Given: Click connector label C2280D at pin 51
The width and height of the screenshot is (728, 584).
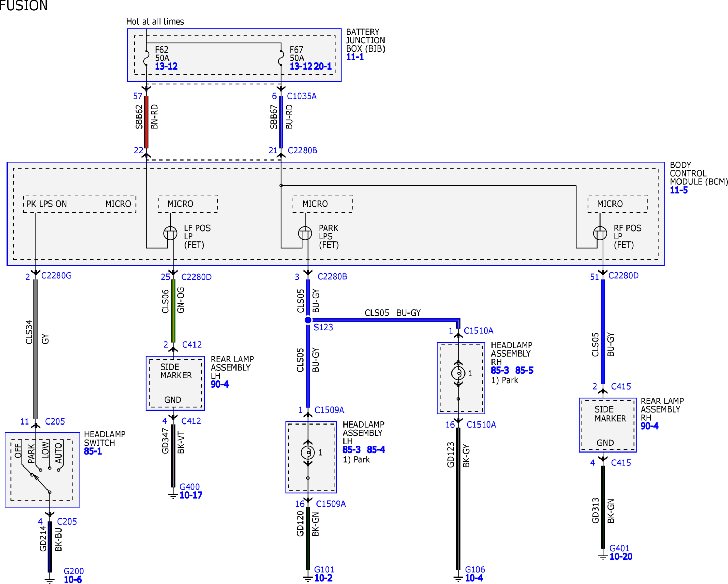Looking at the screenshot, I should [623, 276].
